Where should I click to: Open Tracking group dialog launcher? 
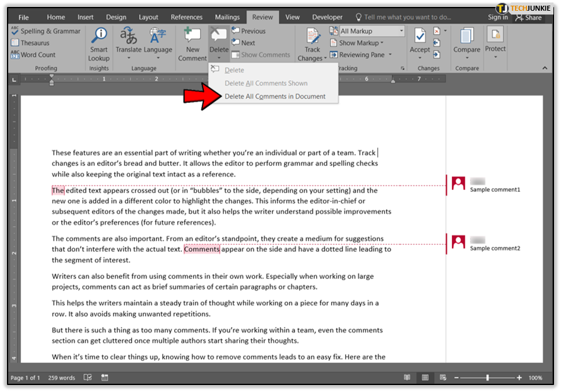(403, 68)
